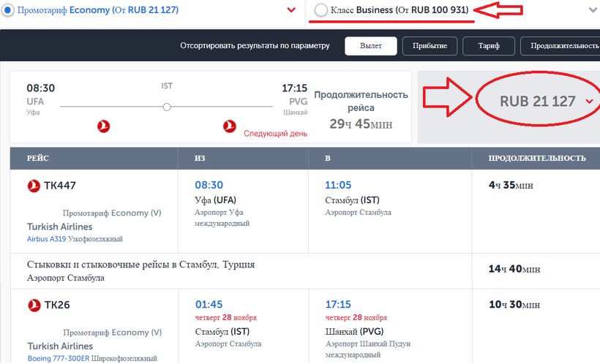Viewport: 600px width, 364px height.
Task: Click the Airbus A319 aircraft link
Action: click(x=47, y=239)
